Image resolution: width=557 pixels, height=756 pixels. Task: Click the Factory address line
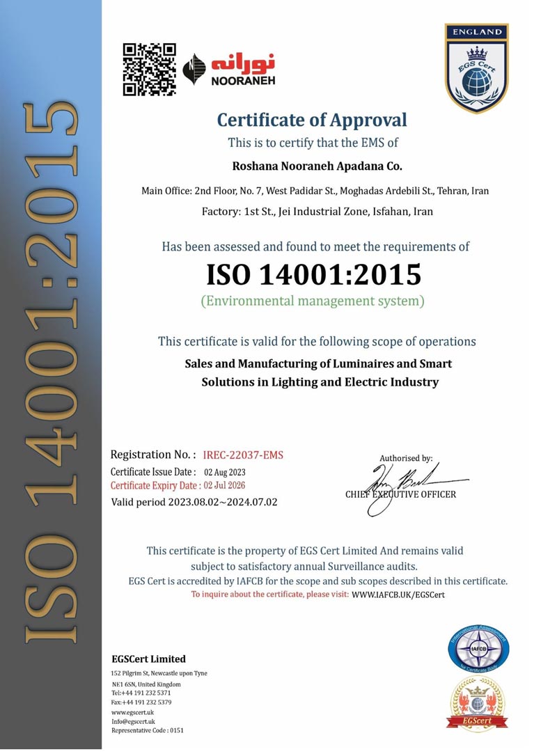[x=317, y=211]
